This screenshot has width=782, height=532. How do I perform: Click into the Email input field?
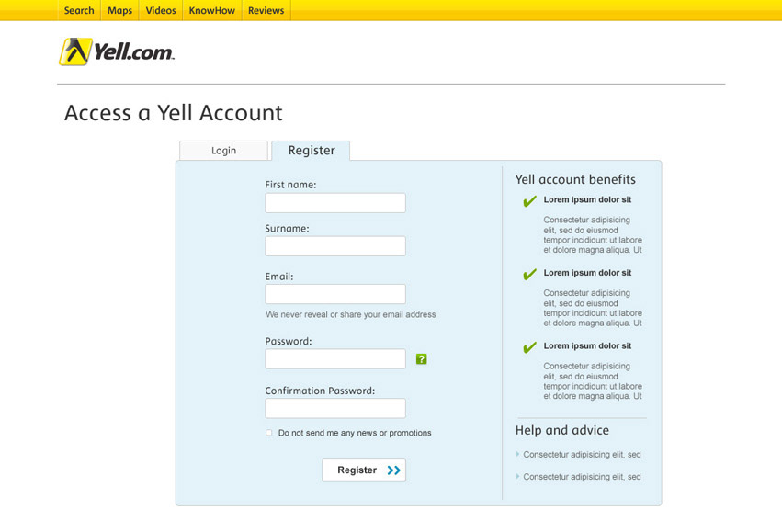[335, 294]
